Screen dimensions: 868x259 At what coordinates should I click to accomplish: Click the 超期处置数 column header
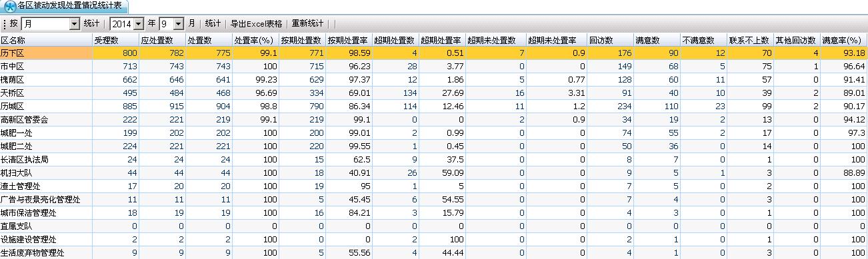tap(395, 41)
